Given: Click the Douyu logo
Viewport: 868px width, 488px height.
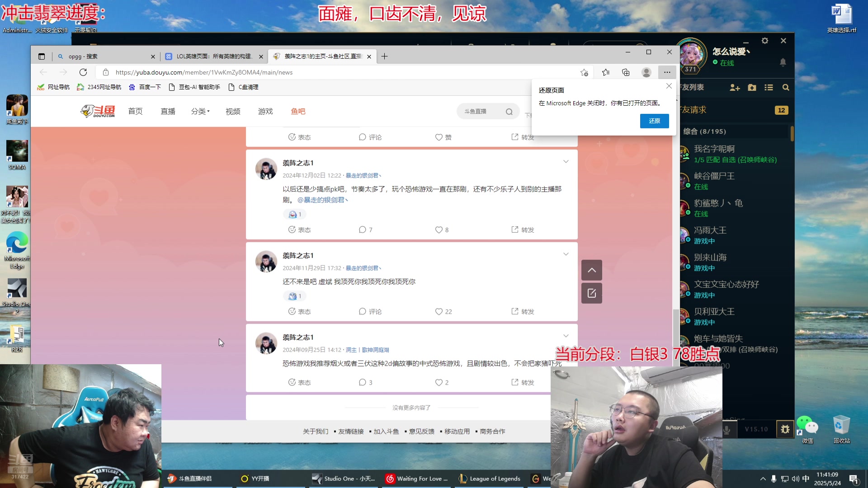Looking at the screenshot, I should click(x=98, y=111).
